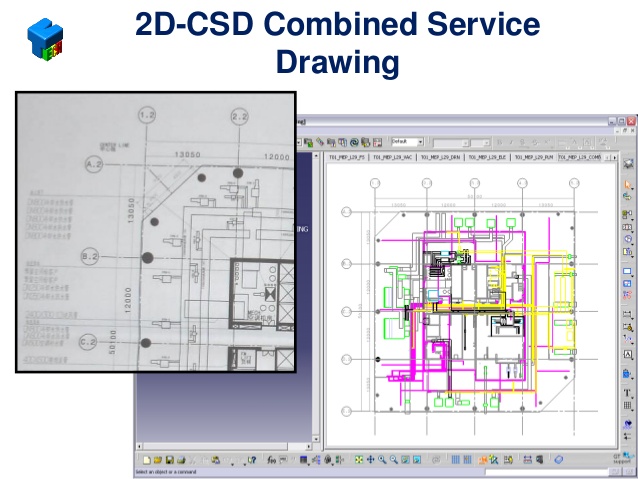Click the red horizontal bars icon in bottom toolbar
Viewport: 638px width, 479px height.
(527, 459)
